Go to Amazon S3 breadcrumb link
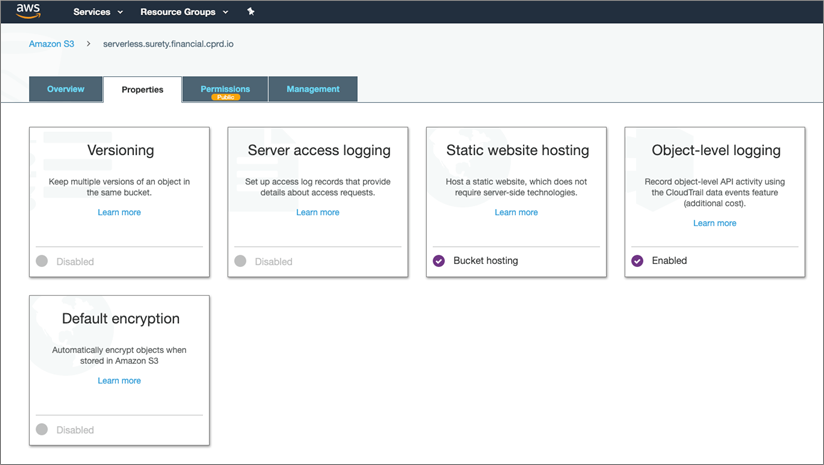The height and width of the screenshot is (465, 824). click(x=52, y=44)
